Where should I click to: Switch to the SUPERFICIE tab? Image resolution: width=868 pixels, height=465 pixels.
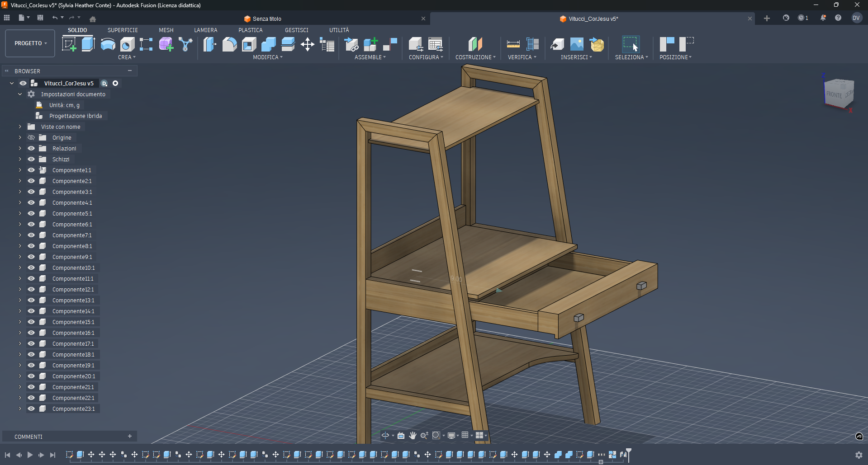(123, 30)
